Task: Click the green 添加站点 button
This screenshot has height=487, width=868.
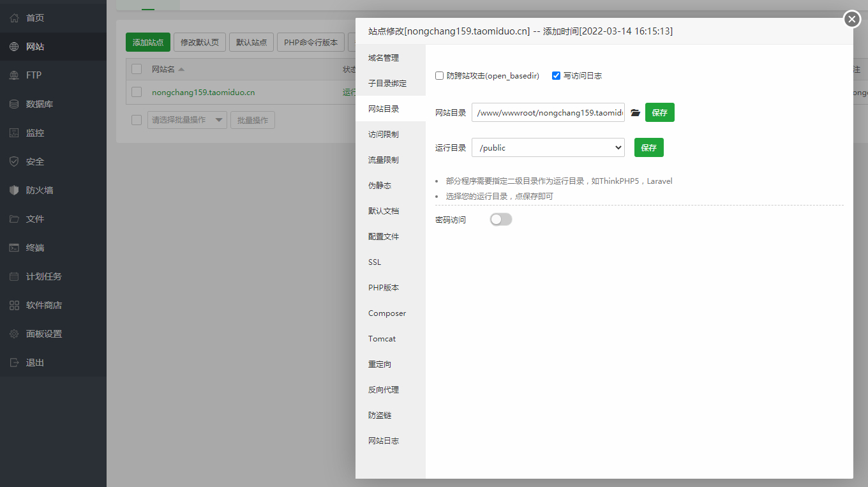Action: [x=148, y=42]
